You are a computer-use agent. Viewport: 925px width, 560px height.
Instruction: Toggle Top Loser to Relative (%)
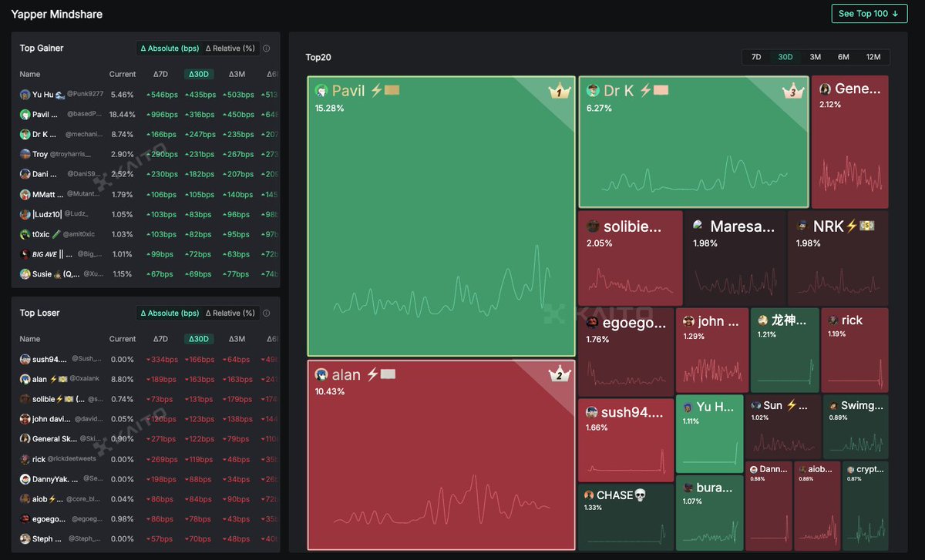tap(230, 314)
